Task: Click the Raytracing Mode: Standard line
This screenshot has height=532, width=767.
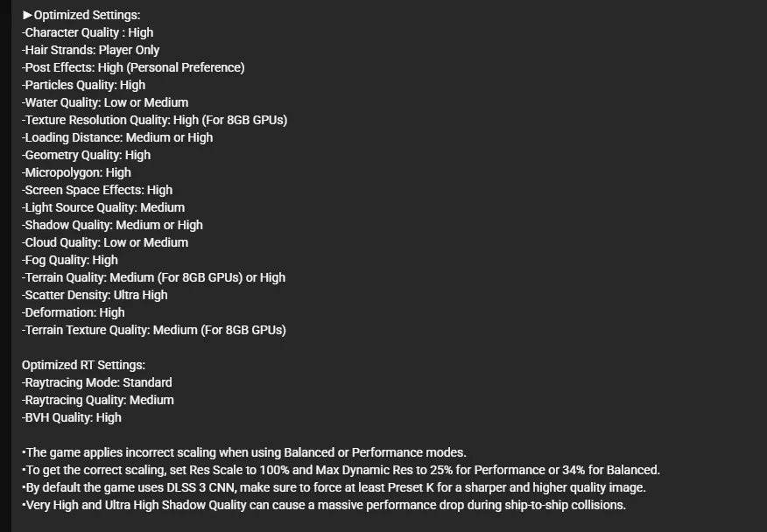Action: click(97, 383)
